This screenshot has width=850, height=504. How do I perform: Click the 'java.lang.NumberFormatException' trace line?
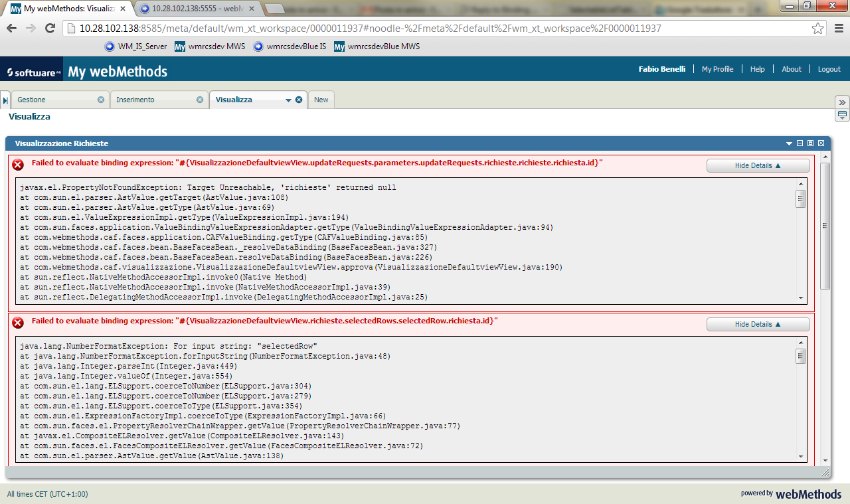pyautogui.click(x=169, y=346)
